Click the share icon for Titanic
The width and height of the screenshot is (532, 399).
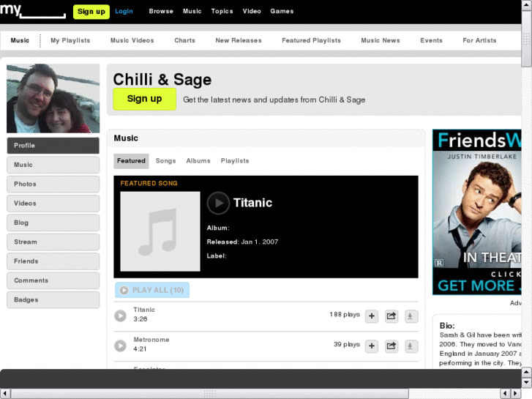tap(391, 316)
